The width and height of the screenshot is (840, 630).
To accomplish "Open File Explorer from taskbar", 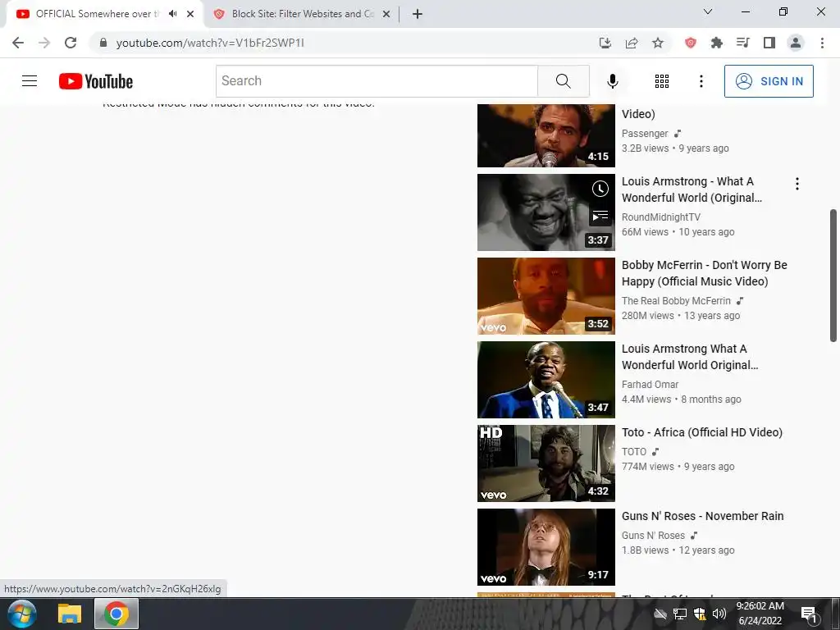I will click(69, 614).
